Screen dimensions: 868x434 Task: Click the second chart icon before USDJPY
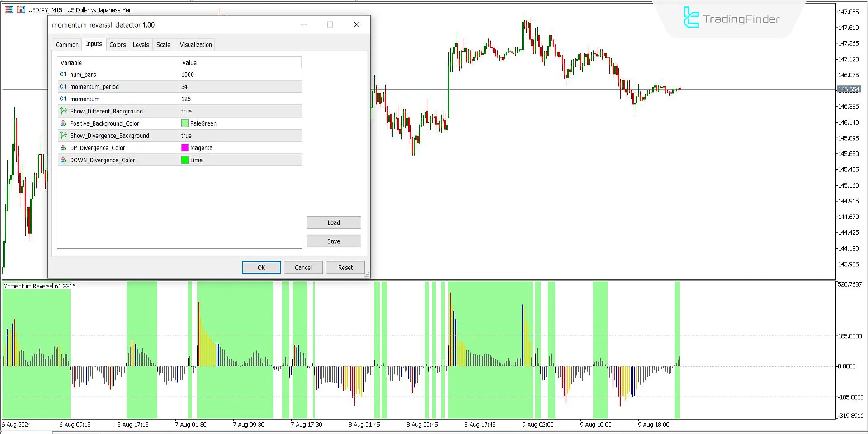[21, 9]
